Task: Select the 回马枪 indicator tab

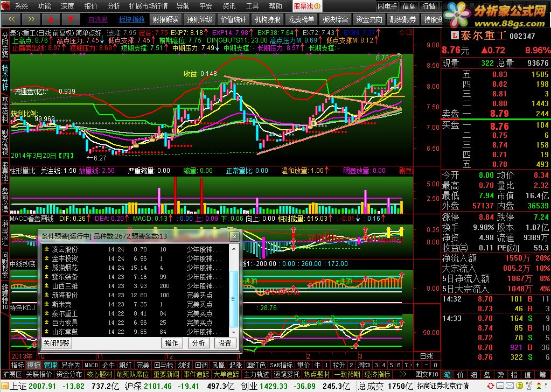Action: 163,365
